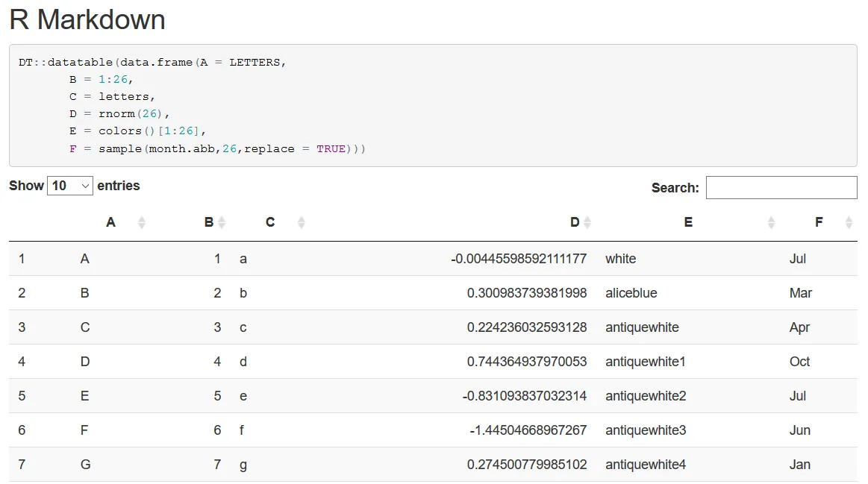Click the lowercase letter e cell
The image size is (868, 484).
(243, 396)
